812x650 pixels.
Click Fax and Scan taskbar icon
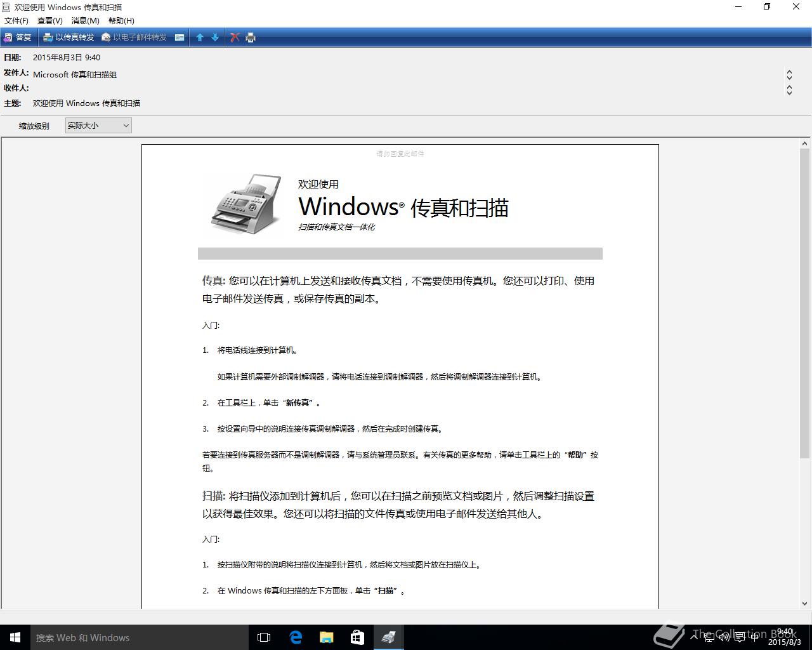[x=388, y=637]
